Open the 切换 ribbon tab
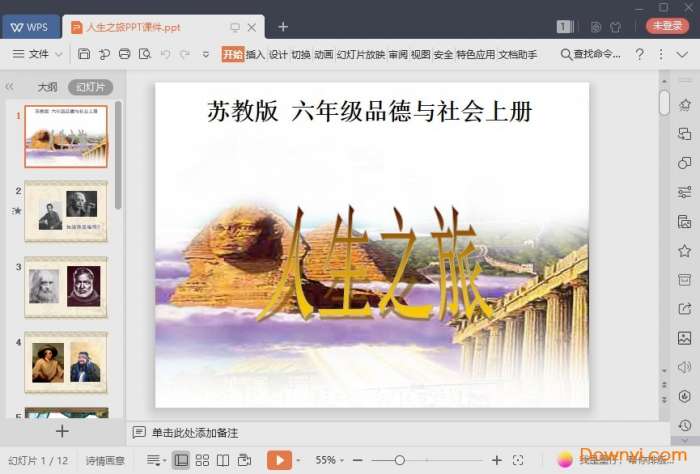700x474 pixels. (x=301, y=54)
